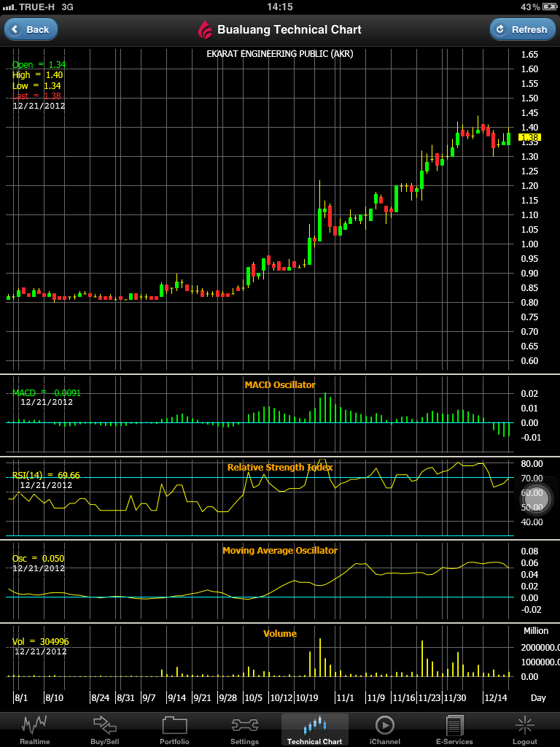Tap the Back button
Screen dimensions: 560x747
[31, 29]
